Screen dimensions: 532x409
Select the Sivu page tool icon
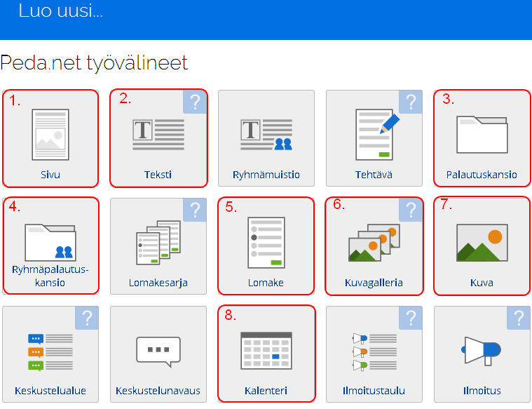click(x=50, y=135)
